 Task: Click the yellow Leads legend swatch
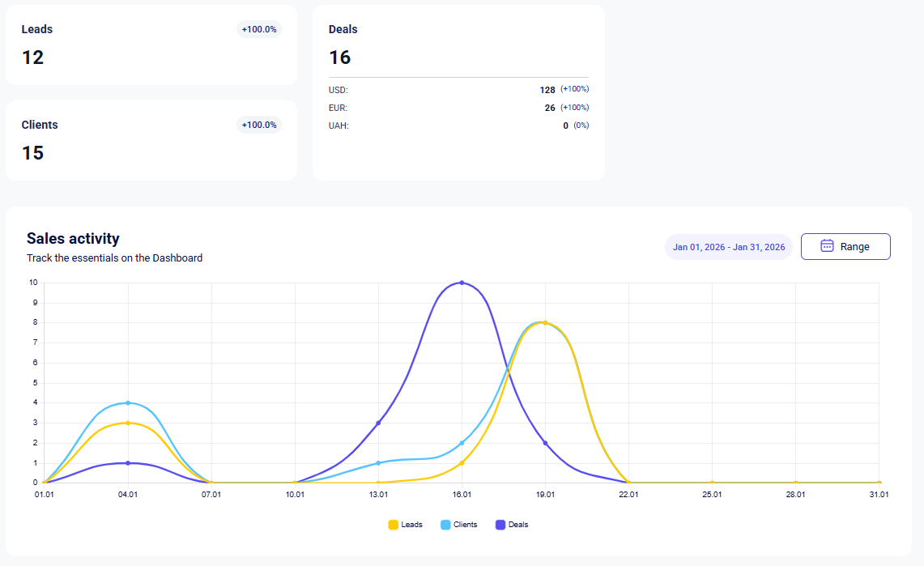[x=394, y=525]
